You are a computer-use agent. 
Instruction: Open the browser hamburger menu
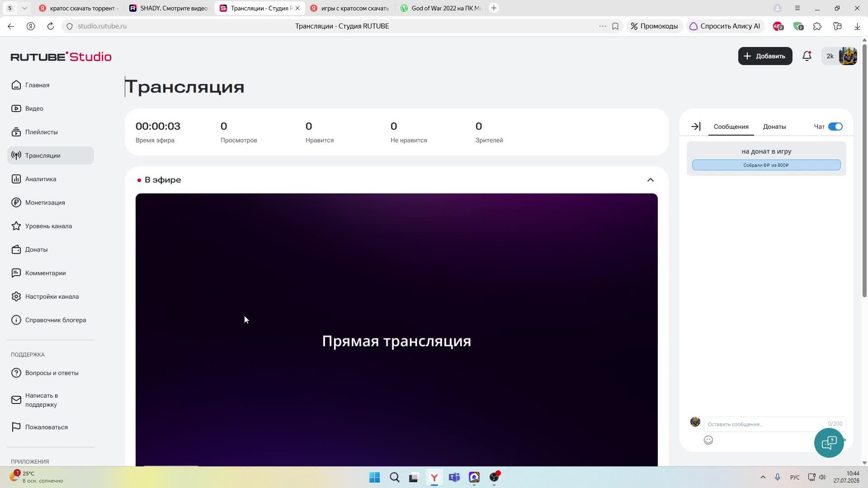tap(797, 8)
